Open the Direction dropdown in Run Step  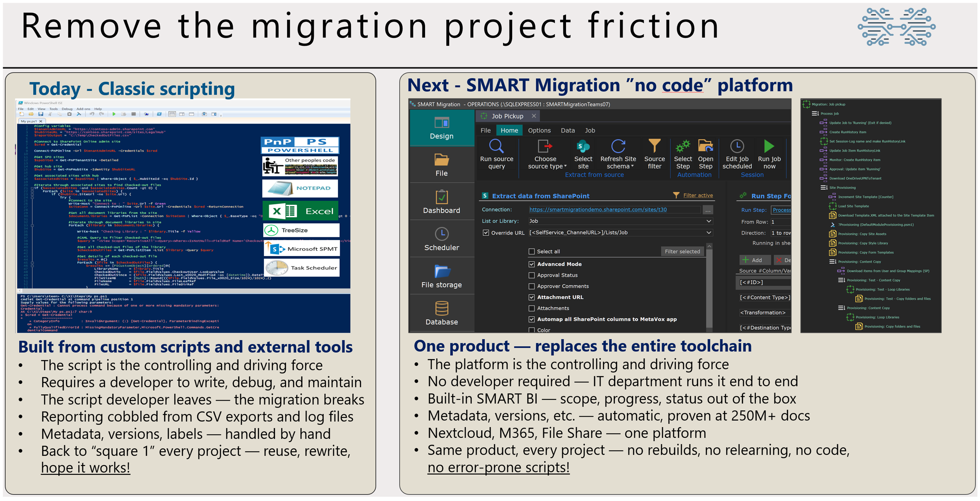(781, 233)
